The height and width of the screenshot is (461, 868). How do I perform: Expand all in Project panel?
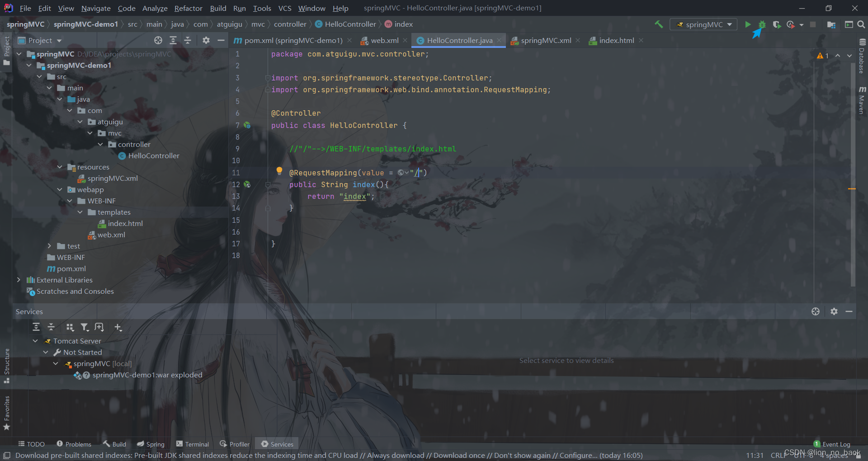[173, 40]
